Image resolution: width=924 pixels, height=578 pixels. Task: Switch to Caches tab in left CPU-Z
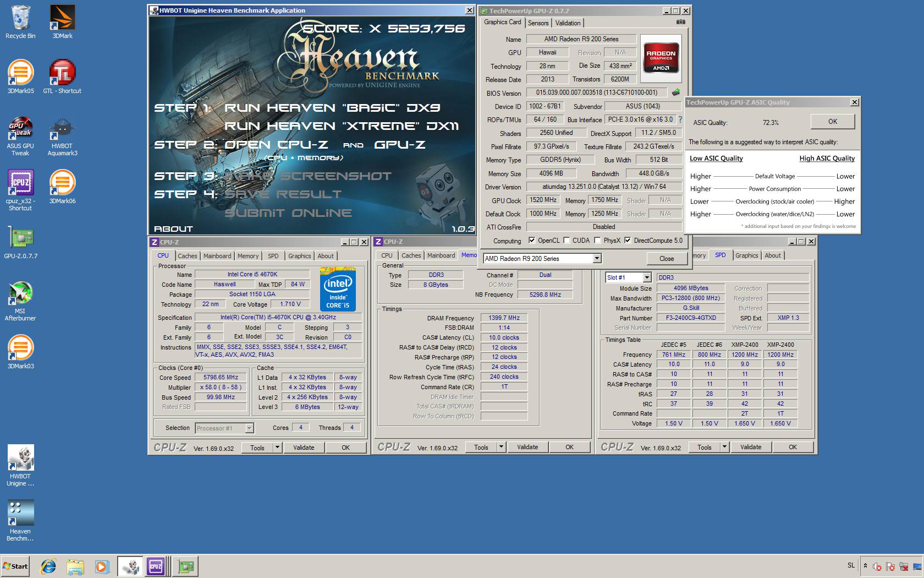click(188, 256)
